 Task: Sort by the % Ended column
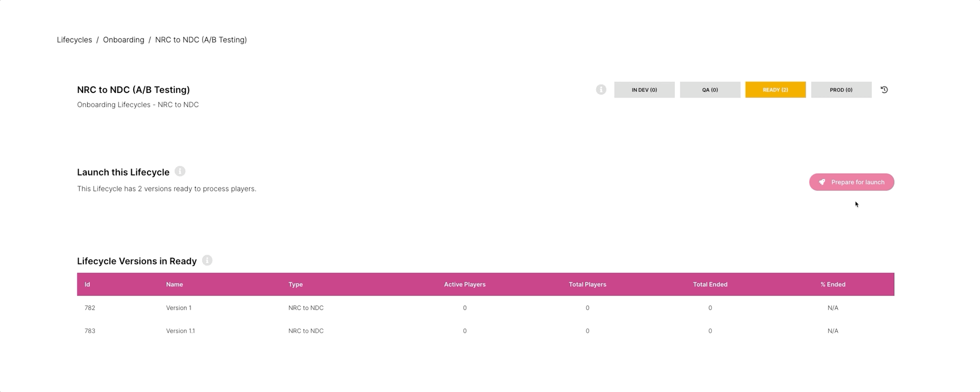click(x=832, y=284)
